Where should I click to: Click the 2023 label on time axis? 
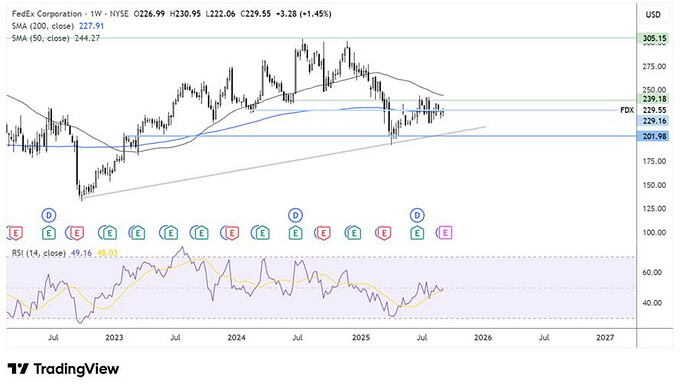[114, 338]
